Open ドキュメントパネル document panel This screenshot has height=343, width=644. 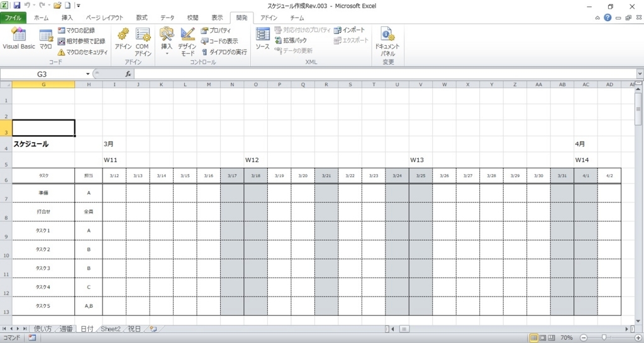[387, 42]
